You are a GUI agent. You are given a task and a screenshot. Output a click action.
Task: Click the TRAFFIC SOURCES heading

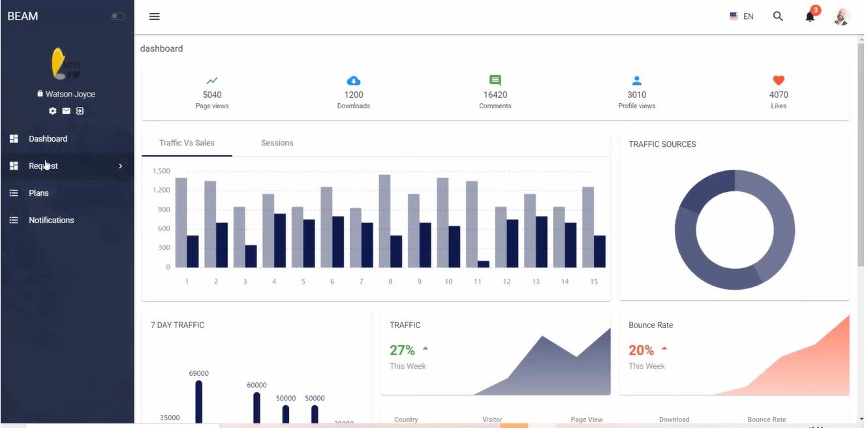click(662, 144)
